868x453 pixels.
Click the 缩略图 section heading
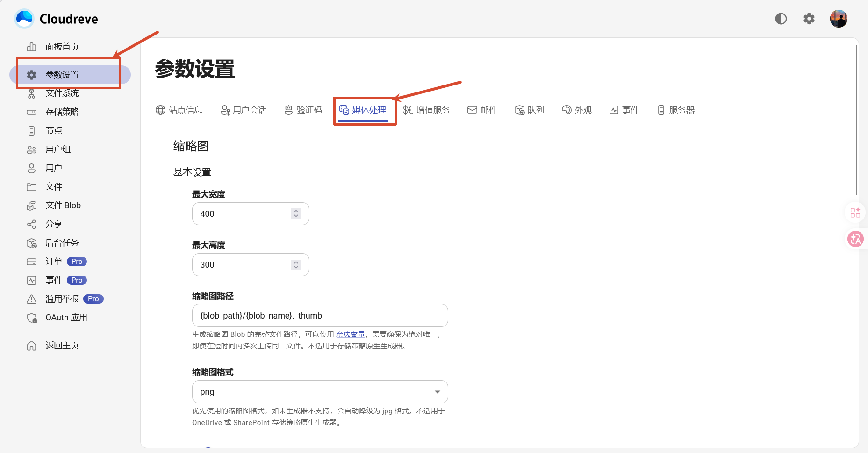coord(191,146)
